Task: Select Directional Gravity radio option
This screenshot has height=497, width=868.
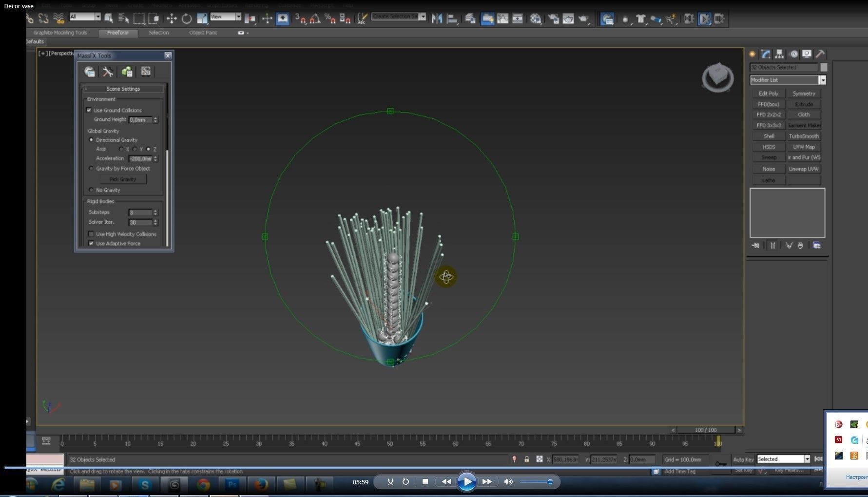Action: point(91,140)
